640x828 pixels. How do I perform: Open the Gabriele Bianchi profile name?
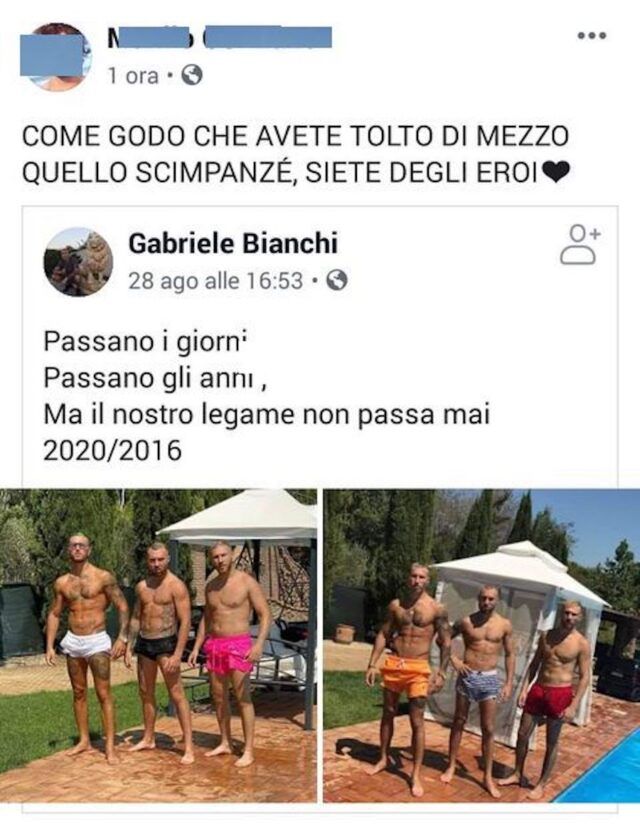(x=233, y=243)
